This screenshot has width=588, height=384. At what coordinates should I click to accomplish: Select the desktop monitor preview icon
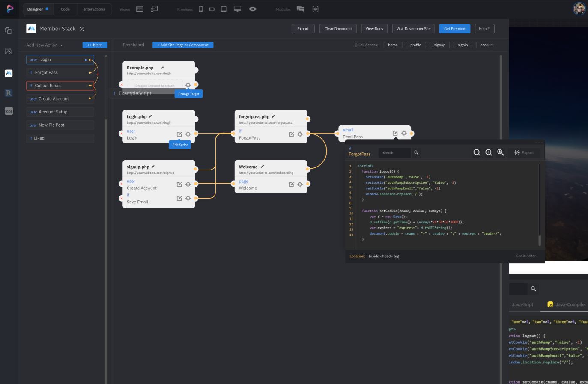coord(238,9)
